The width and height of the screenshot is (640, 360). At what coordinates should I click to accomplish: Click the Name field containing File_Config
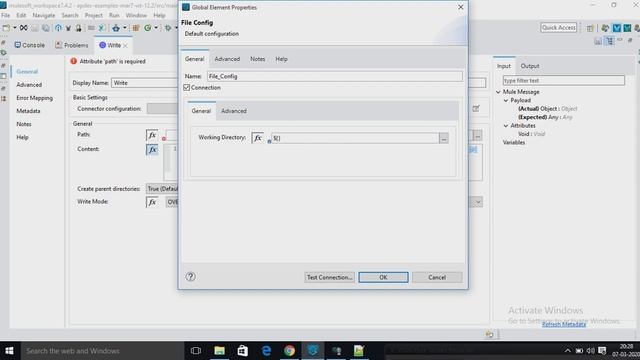[x=335, y=76]
